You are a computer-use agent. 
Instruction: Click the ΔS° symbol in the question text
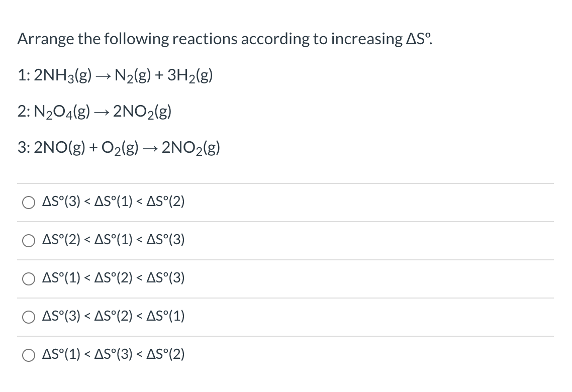(x=417, y=38)
